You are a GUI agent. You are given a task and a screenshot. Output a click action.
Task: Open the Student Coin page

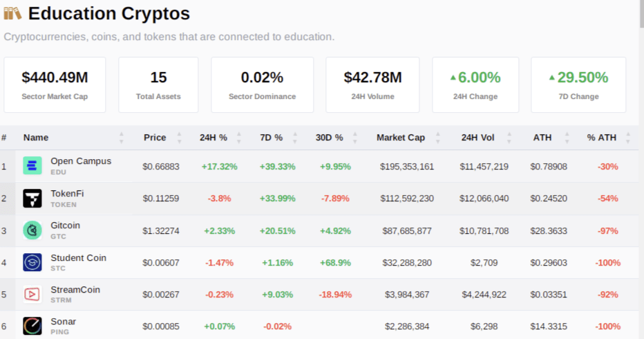pyautogui.click(x=79, y=258)
